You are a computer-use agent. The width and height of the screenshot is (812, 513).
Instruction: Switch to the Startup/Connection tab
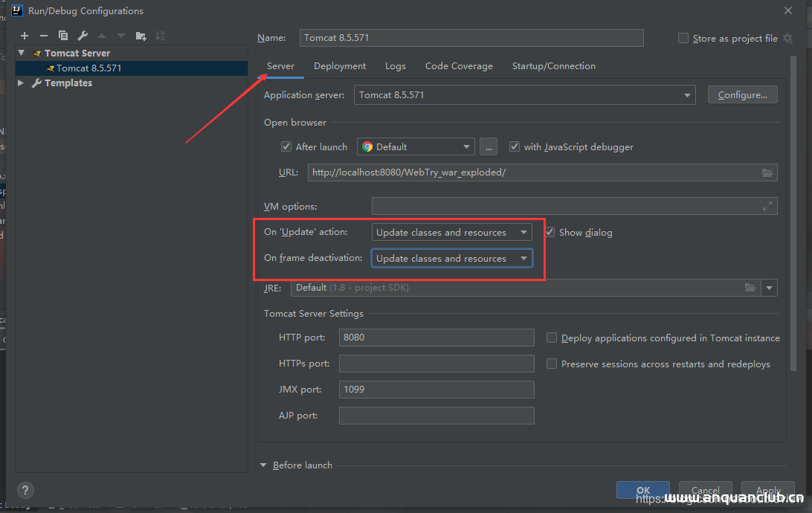[553, 66]
